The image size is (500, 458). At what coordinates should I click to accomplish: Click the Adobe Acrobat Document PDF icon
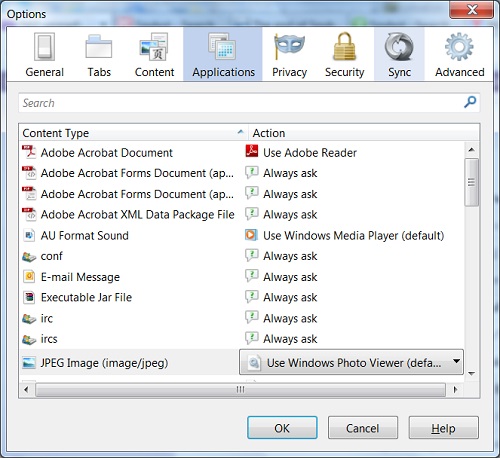click(29, 152)
